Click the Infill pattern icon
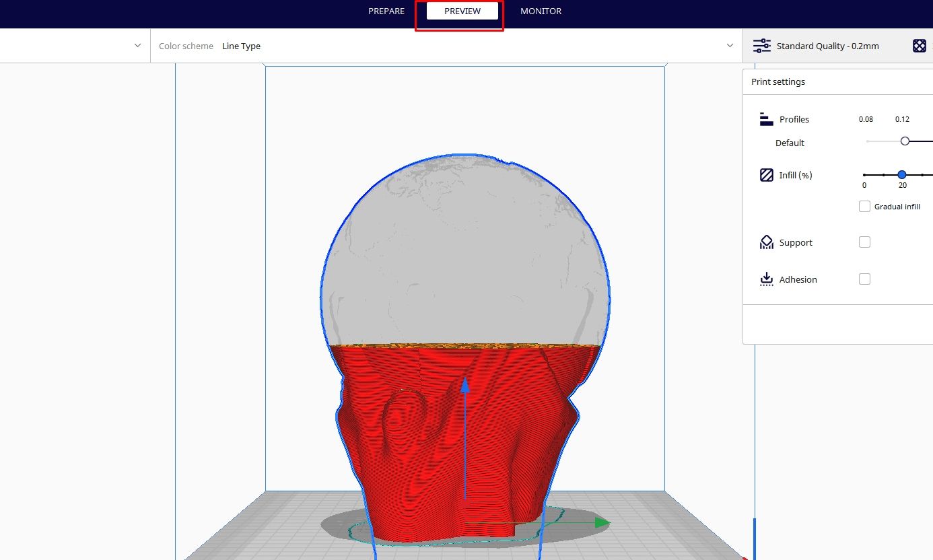This screenshot has height=560, width=933. 766,174
